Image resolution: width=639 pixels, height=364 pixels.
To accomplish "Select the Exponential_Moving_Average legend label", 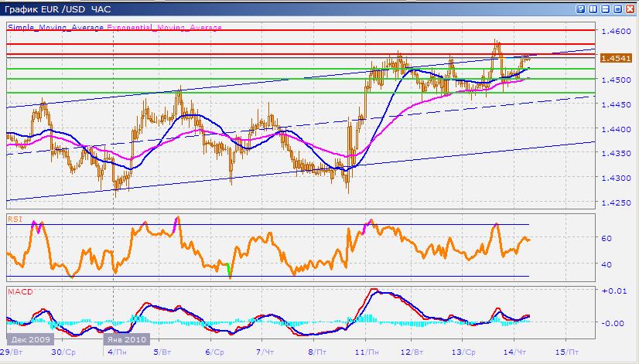I will pos(164,27).
